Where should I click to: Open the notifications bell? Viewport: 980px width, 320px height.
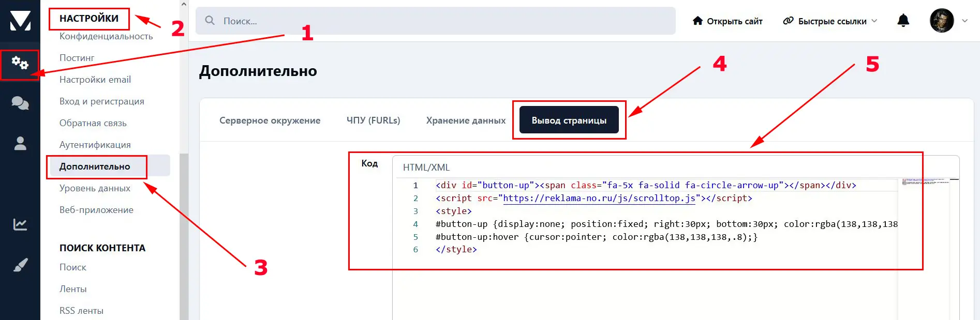point(903,21)
